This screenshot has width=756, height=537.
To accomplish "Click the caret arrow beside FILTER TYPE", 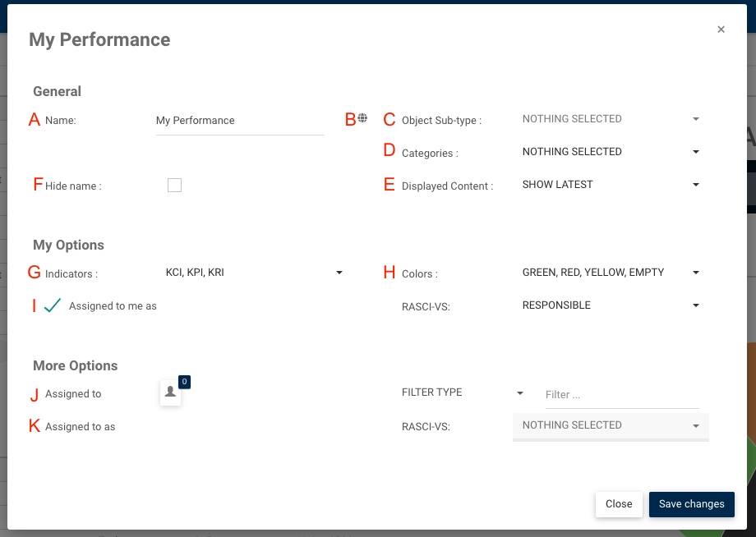I will click(x=520, y=393).
